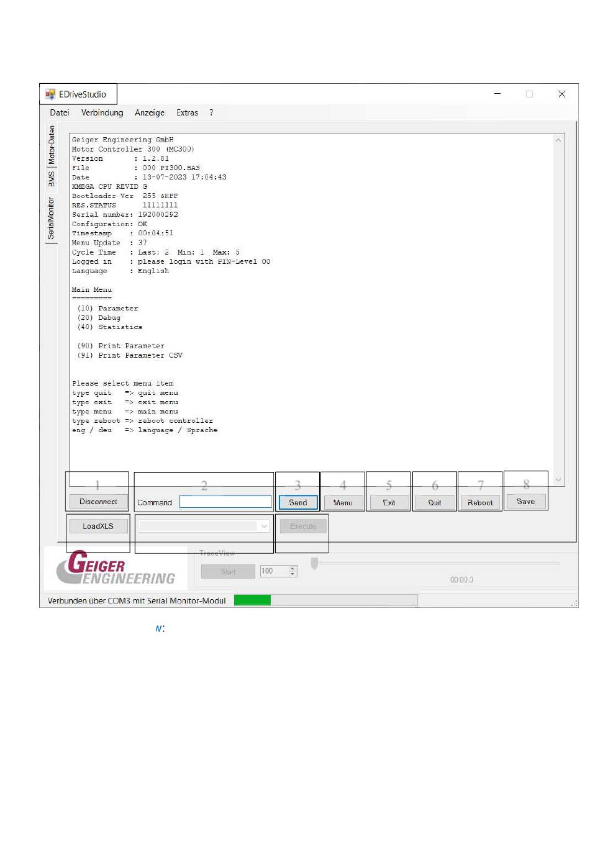The image size is (590, 868).
Task: Click the EDriveStudio app icon in title bar
Action: 50,94
